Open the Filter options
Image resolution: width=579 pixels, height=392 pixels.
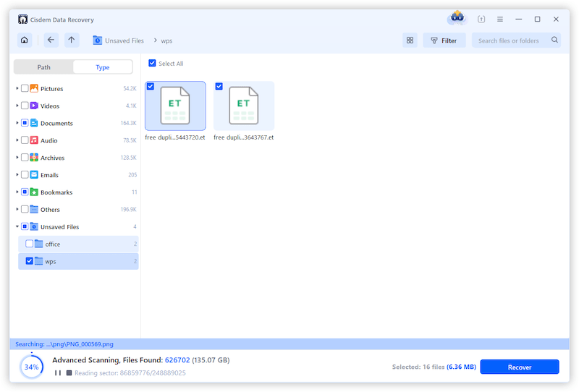click(444, 41)
